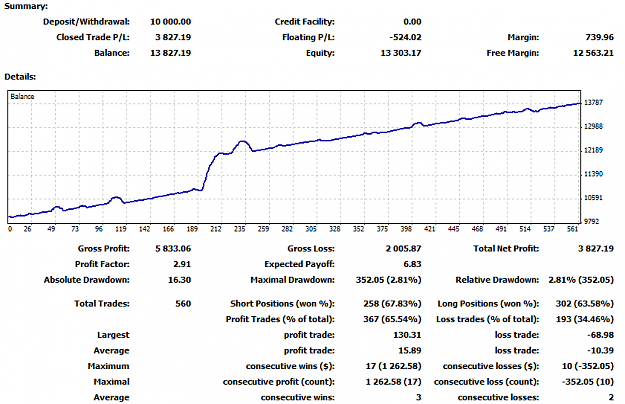Click the Profit Factor label

(x=102, y=264)
